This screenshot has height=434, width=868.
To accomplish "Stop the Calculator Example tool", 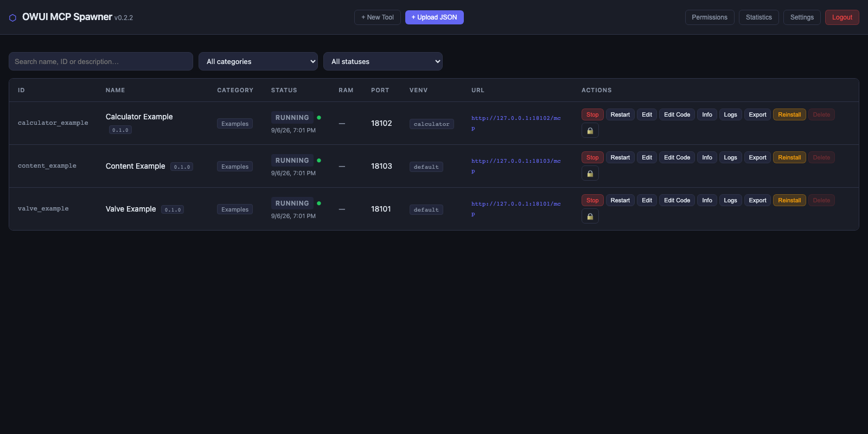I will [592, 114].
